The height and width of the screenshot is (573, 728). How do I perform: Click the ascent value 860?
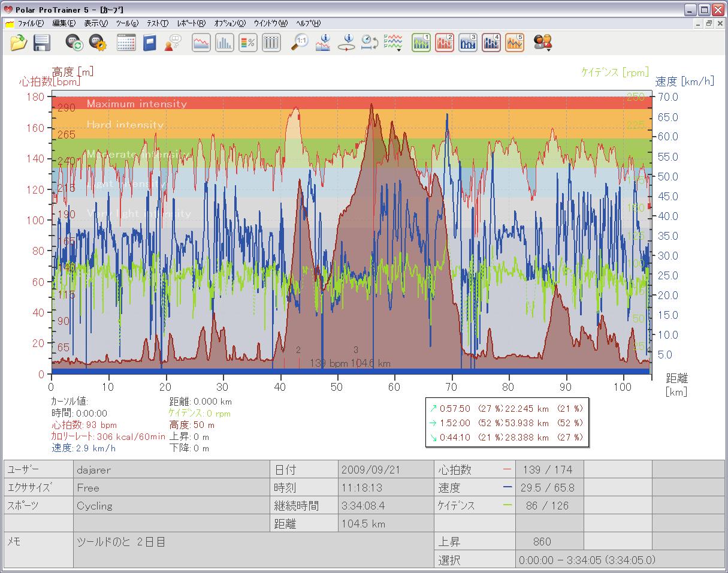tap(549, 541)
